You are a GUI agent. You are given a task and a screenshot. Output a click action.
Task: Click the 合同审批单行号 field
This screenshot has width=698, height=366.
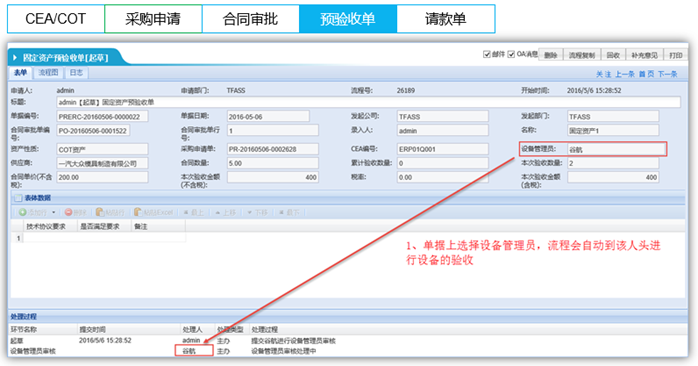pos(272,131)
